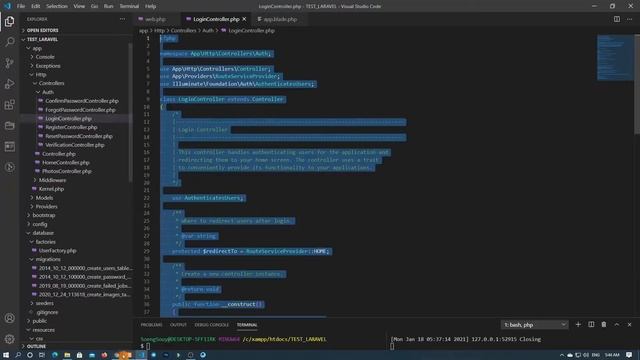This screenshot has height=360, width=640.
Task: Split the editor right
Action: [x=617, y=19]
